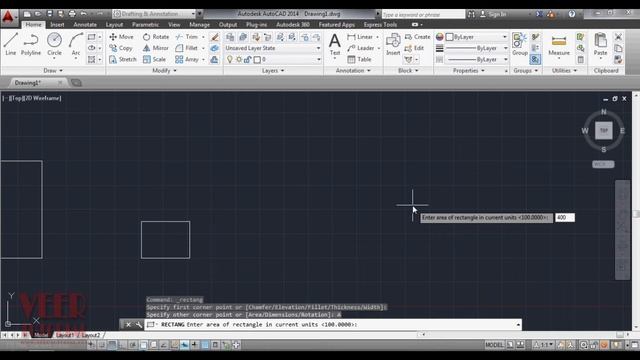Viewport: 640px width, 360px height.
Task: Click the Erase tool icon
Action: pos(214,37)
